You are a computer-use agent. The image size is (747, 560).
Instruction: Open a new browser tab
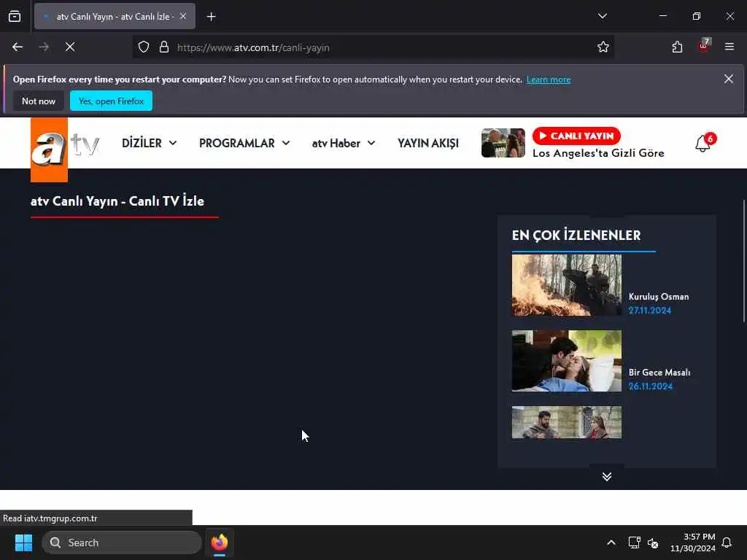pyautogui.click(x=211, y=17)
